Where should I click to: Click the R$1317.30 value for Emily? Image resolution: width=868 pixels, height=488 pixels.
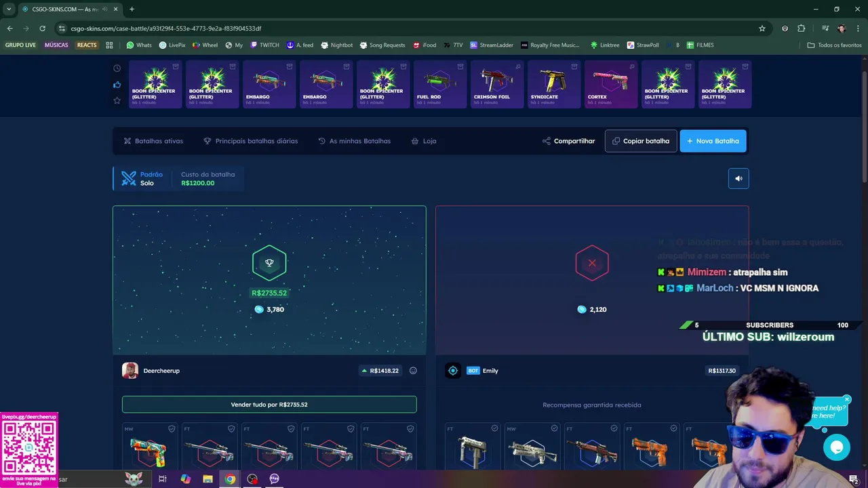(722, 371)
